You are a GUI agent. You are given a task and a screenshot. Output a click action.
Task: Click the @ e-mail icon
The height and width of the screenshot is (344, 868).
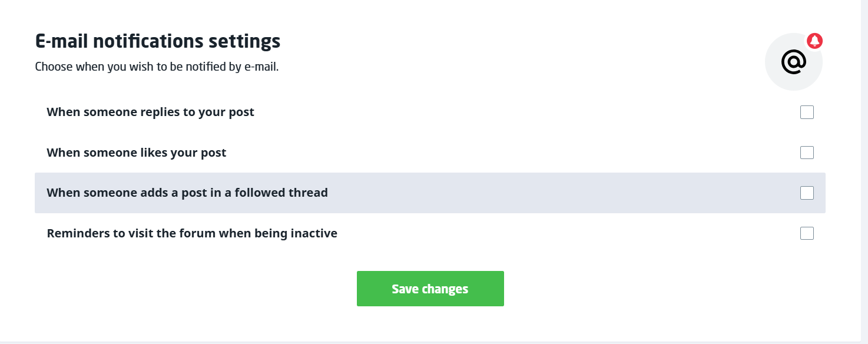click(x=793, y=62)
